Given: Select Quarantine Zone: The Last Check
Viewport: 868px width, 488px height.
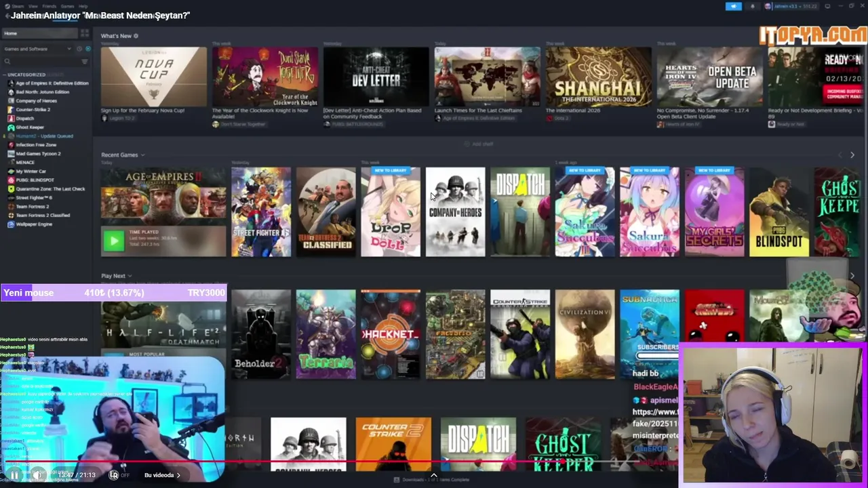Looking at the screenshot, I should (x=46, y=189).
